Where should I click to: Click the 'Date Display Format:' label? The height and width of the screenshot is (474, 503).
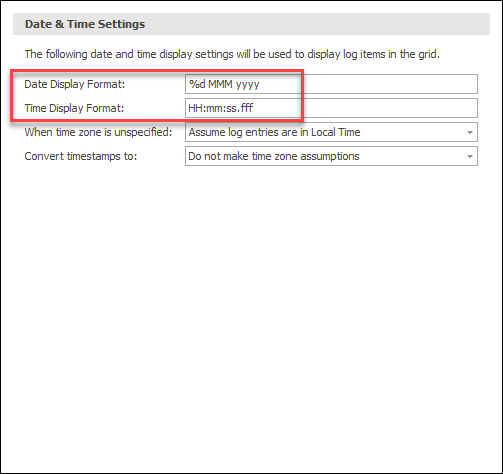tap(75, 84)
